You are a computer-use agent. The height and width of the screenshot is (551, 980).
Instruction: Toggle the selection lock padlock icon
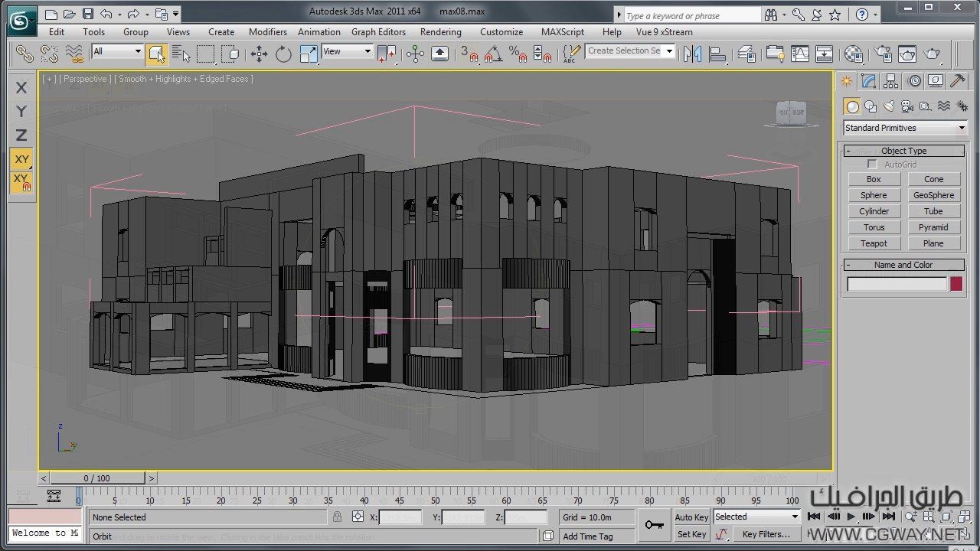point(337,517)
